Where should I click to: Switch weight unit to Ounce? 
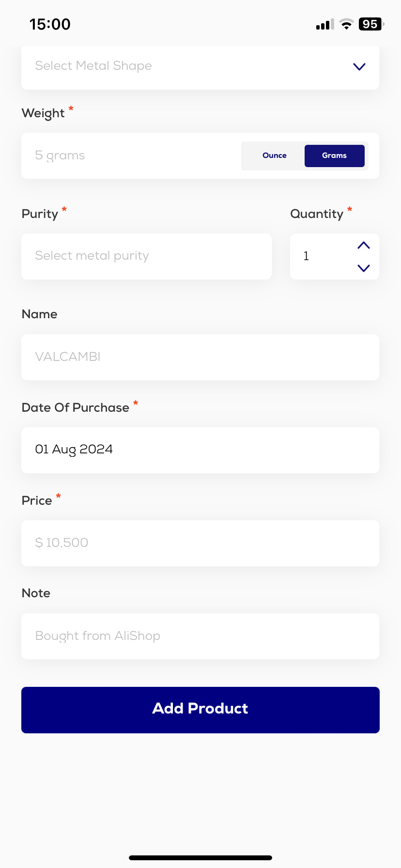[x=274, y=155]
